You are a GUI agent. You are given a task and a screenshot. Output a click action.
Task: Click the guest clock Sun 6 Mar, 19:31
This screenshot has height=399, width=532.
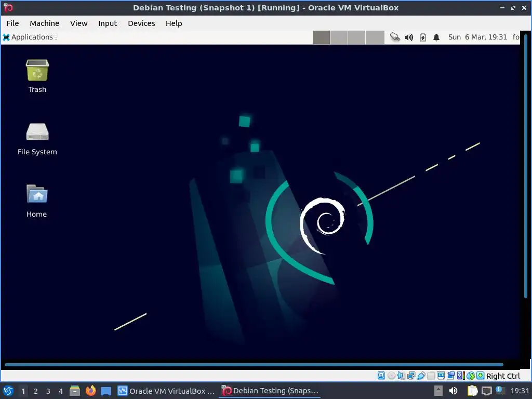(477, 37)
